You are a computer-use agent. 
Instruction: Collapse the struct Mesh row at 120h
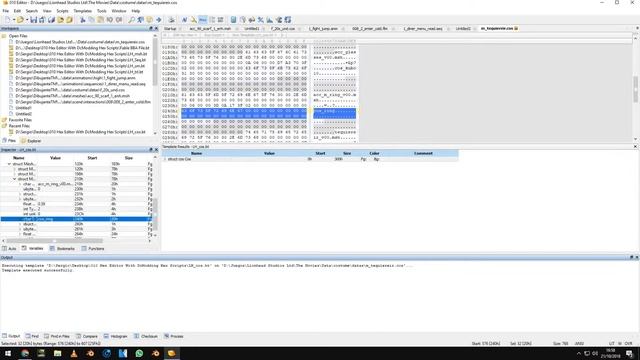point(9,164)
